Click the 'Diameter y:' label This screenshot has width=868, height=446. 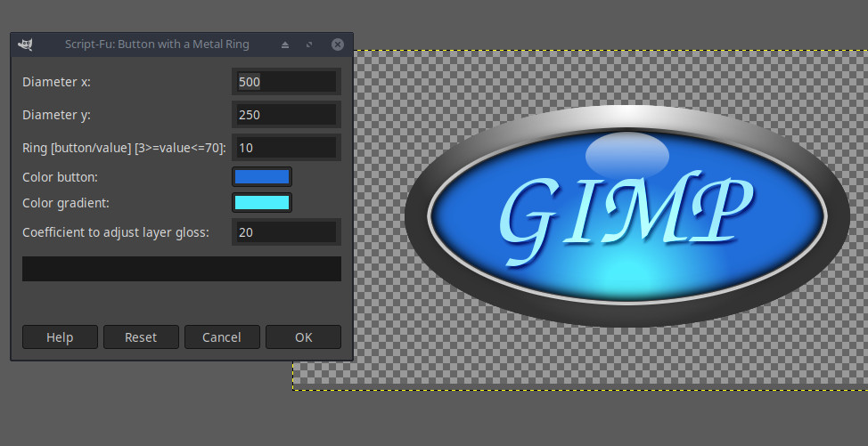point(56,115)
